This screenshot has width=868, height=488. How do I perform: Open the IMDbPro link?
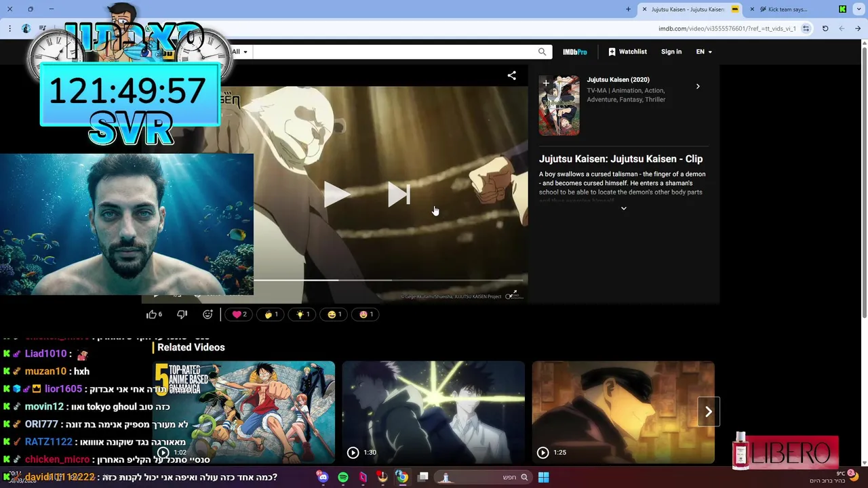point(574,52)
